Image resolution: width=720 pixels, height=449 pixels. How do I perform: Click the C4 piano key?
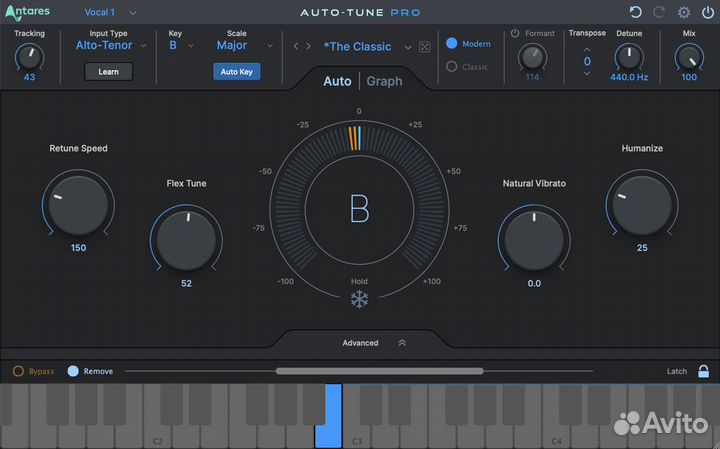(x=557, y=435)
